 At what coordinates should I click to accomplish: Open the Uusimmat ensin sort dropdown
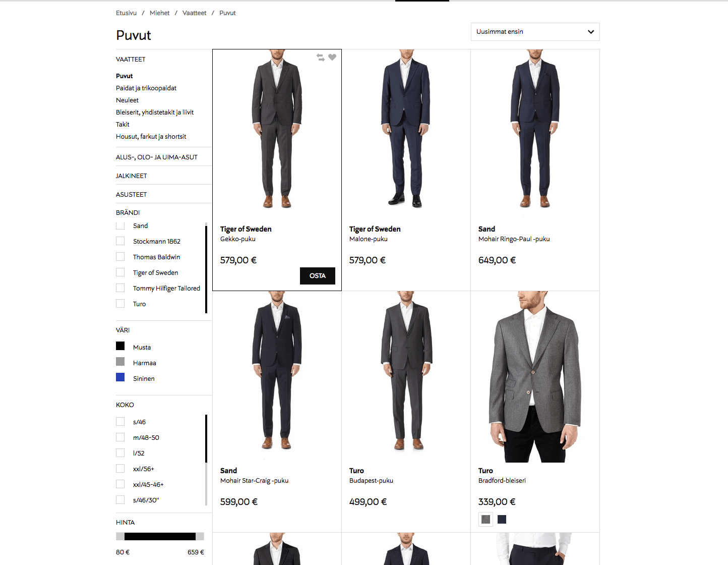535,32
